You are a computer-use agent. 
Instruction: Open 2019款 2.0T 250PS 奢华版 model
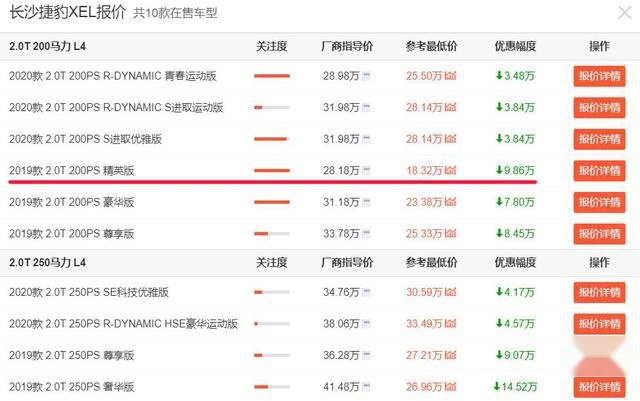pos(71,387)
